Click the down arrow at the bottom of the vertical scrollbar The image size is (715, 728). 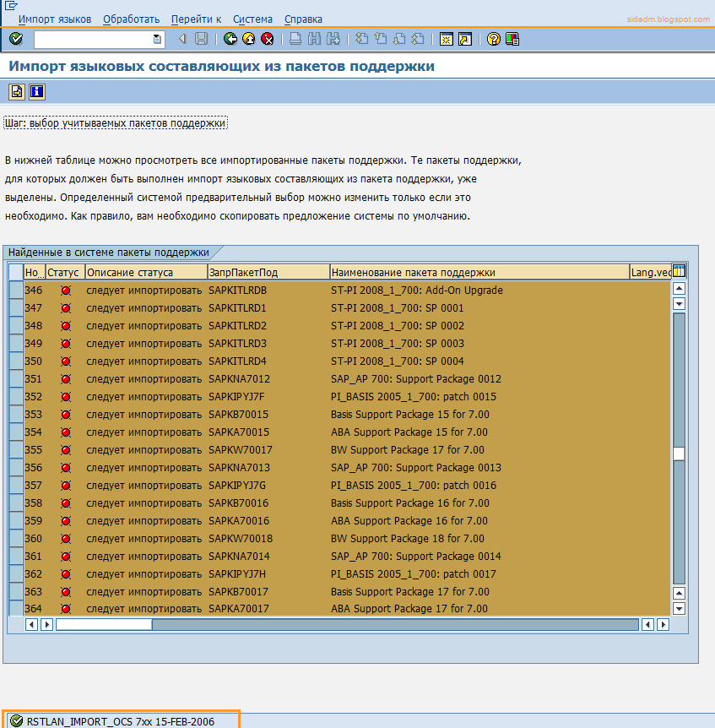coord(679,608)
